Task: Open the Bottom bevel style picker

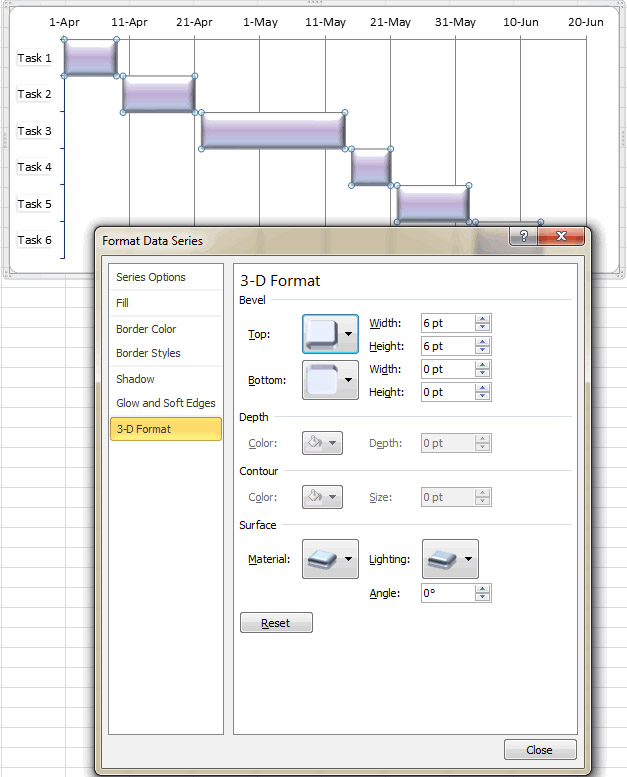Action: point(322,380)
